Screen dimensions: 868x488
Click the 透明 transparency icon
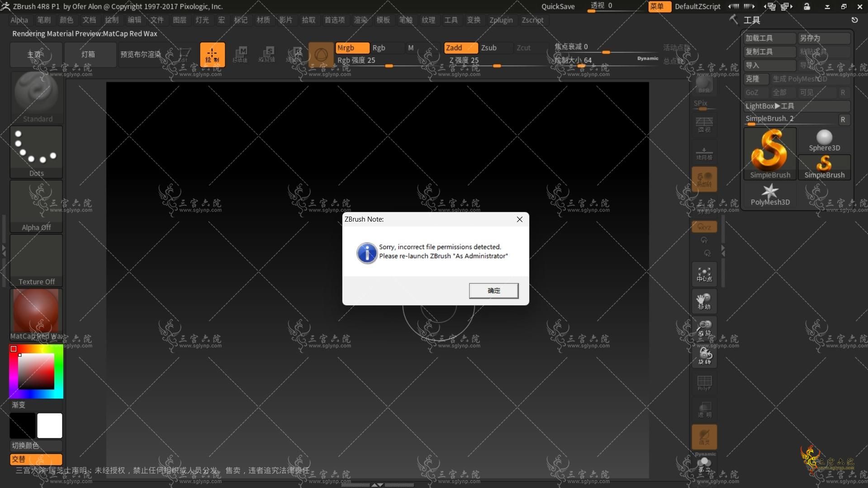pos(704,410)
